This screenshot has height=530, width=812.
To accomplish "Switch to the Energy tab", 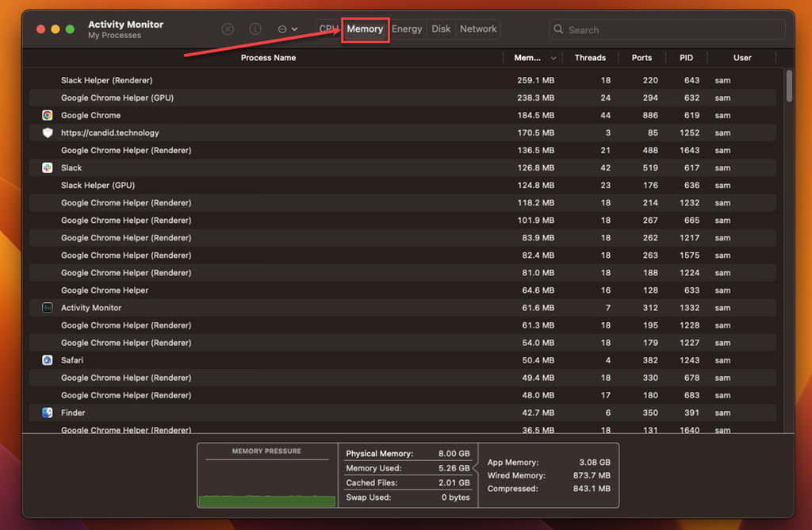I will 407,29.
